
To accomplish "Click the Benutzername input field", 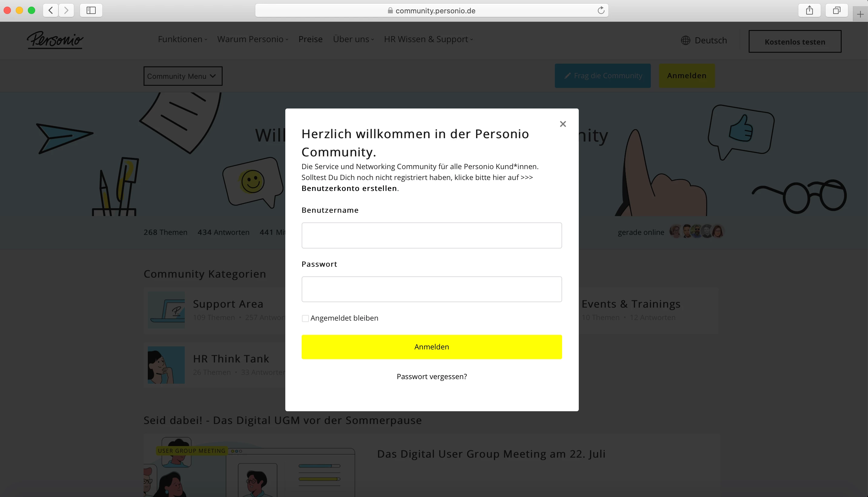I will (432, 235).
